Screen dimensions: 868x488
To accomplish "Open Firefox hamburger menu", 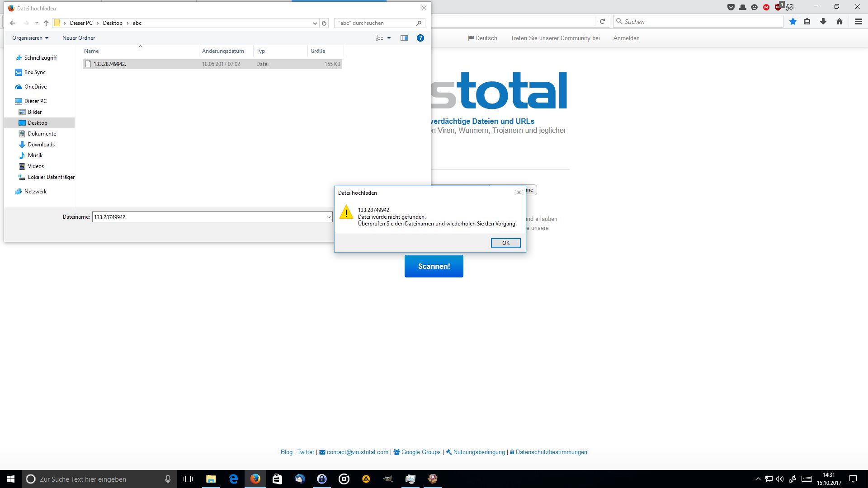I will [x=858, y=22].
